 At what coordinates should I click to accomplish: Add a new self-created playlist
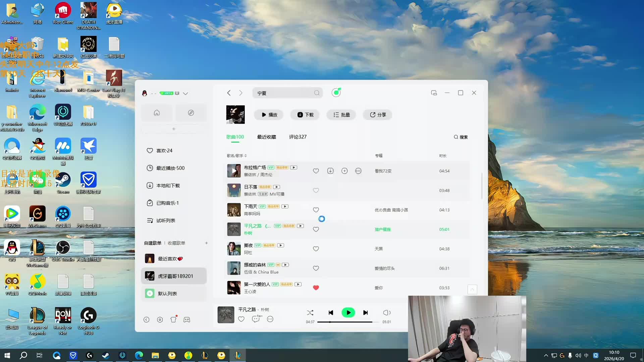206,243
